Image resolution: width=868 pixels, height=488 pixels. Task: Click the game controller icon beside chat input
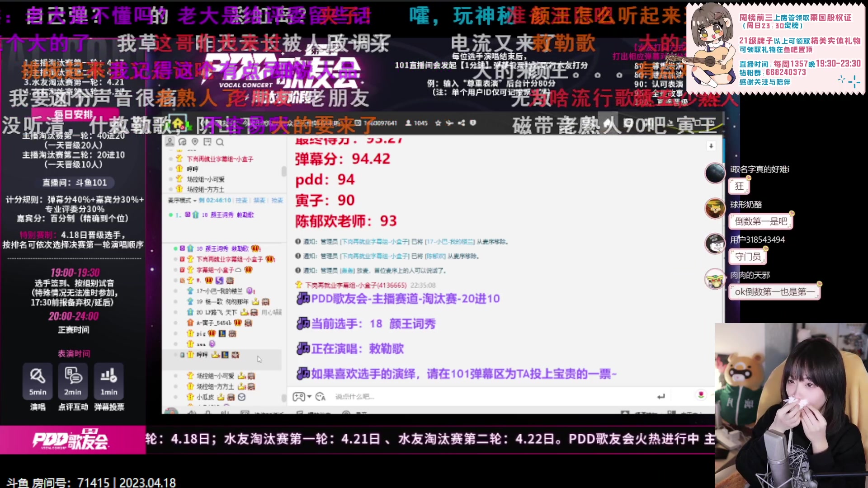[299, 397]
